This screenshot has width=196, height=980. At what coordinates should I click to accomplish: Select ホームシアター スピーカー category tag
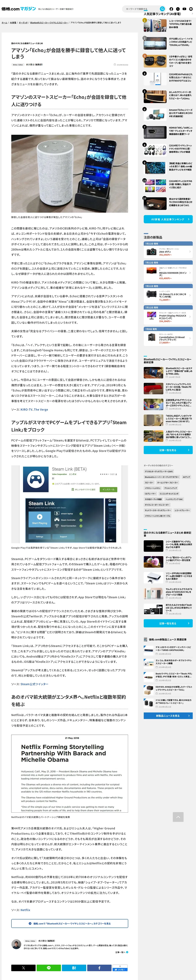coord(167,482)
